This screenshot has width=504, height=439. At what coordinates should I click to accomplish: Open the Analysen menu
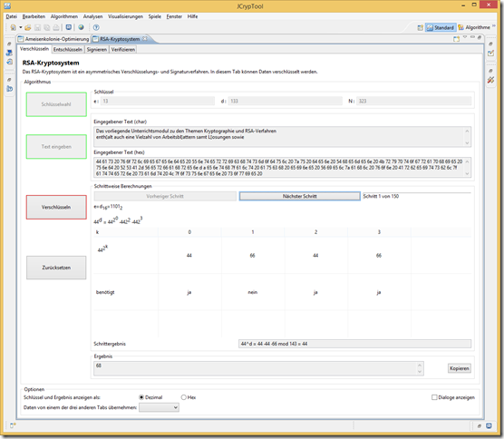pyautogui.click(x=92, y=16)
